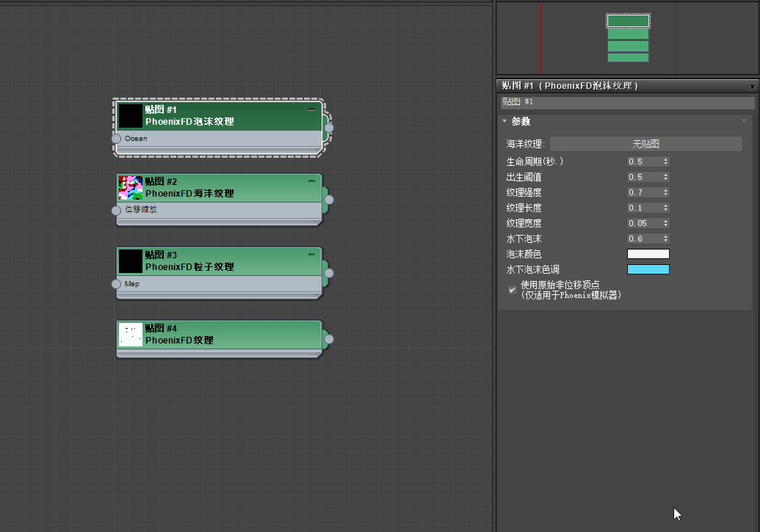Click the 贴图 #1 name field

click(x=627, y=102)
